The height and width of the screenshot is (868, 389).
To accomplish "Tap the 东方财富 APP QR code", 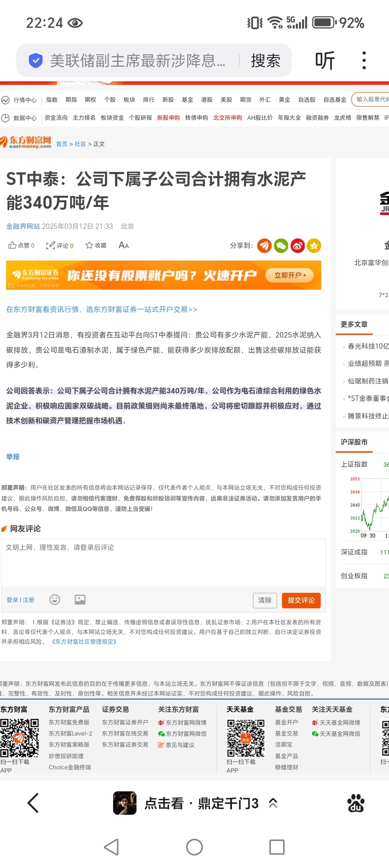I will click(19, 738).
